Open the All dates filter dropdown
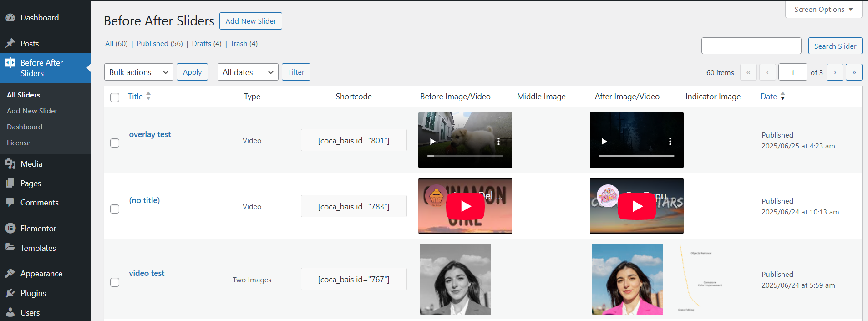The width and height of the screenshot is (868, 321). (248, 72)
